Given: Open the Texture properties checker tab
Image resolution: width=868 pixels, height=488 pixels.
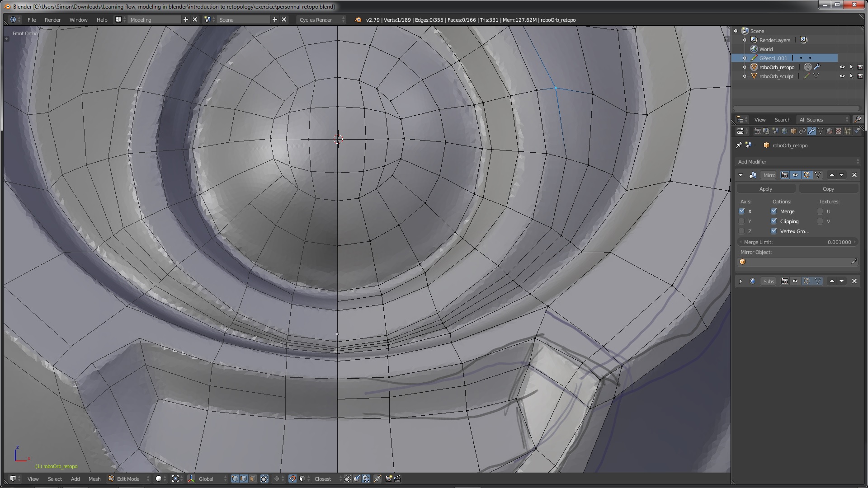Looking at the screenshot, I should point(839,131).
